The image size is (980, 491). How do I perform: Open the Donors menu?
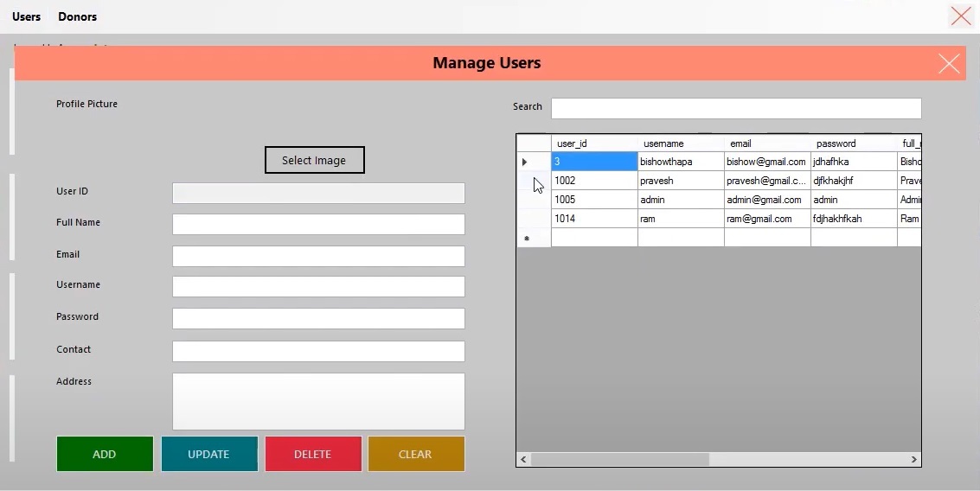[77, 16]
